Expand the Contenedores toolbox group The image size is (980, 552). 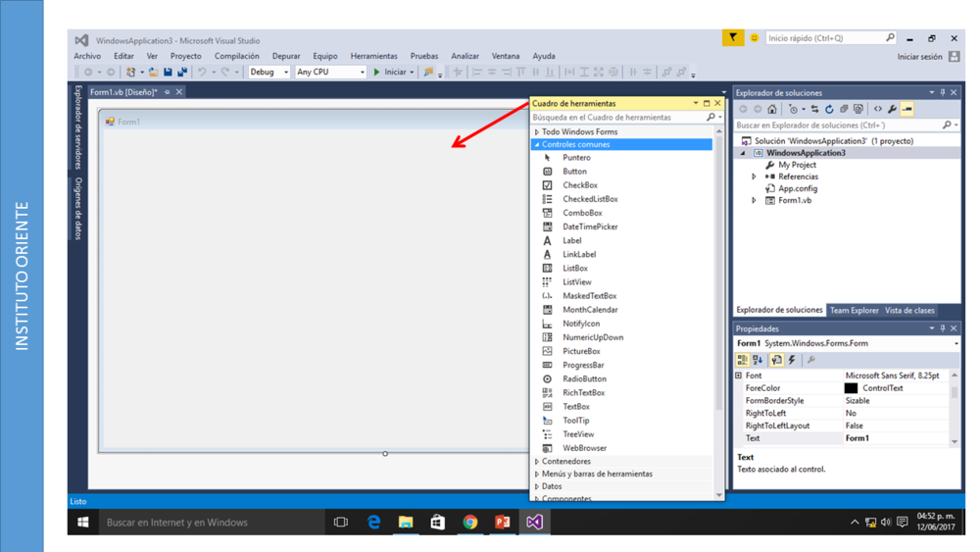click(x=565, y=461)
